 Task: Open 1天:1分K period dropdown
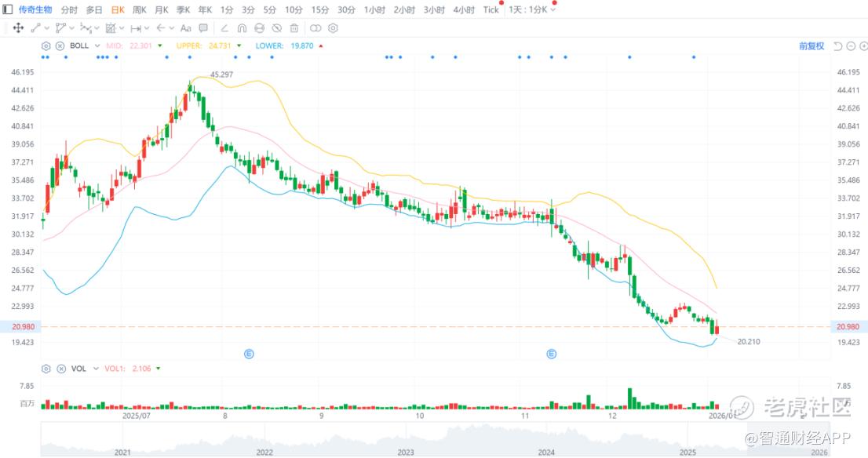pos(532,10)
